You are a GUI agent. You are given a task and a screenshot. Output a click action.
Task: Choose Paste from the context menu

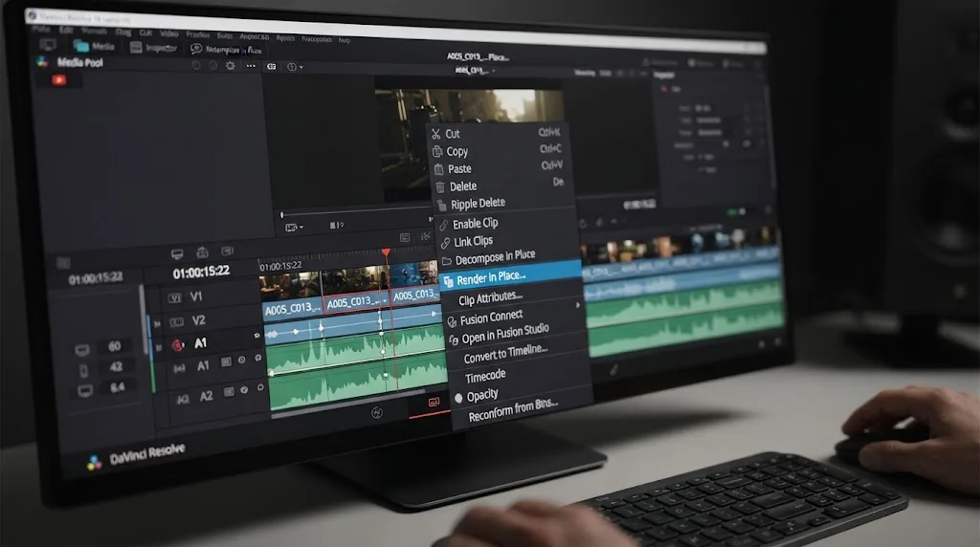coord(500,168)
